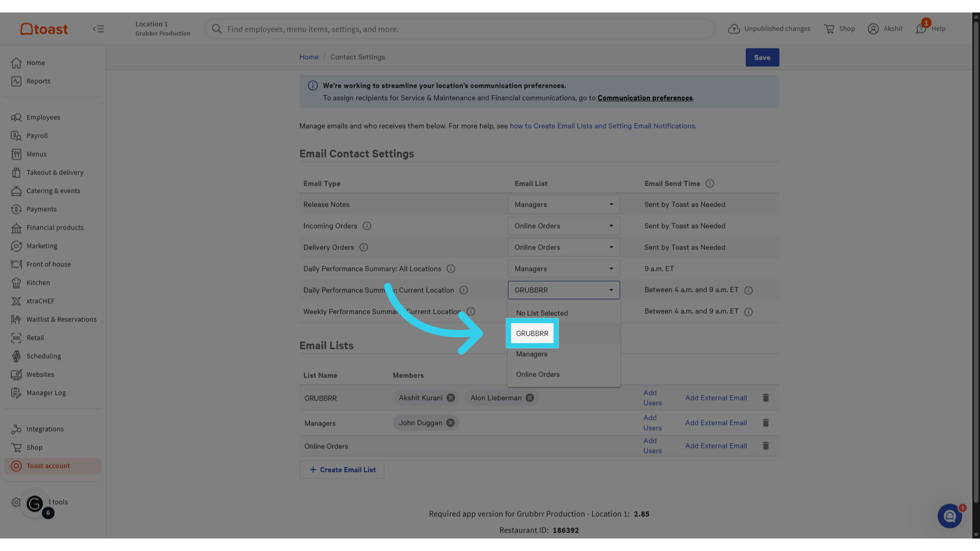Click the Unpublished changes cloud icon
The image size is (980, 551).
(733, 29)
